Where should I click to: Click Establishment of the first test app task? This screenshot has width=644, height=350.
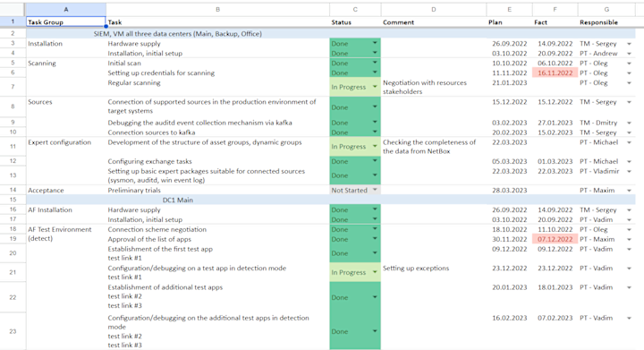(x=160, y=253)
